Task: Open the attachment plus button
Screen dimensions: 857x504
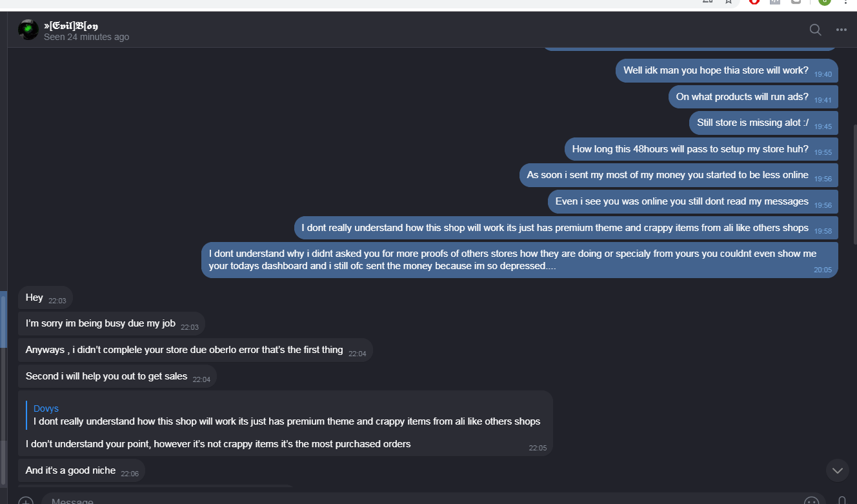Action: point(26,500)
